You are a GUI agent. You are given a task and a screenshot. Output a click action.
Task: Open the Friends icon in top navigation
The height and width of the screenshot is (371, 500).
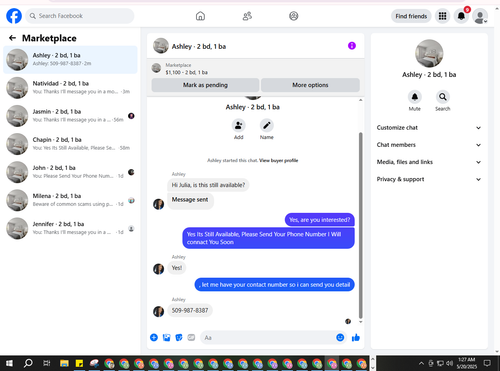[247, 16]
